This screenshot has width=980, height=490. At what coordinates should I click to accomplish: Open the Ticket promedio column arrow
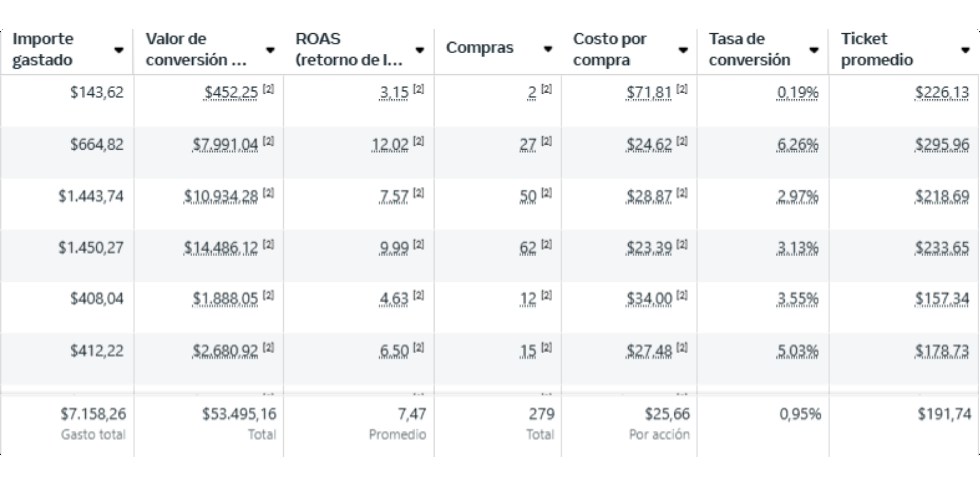[965, 50]
